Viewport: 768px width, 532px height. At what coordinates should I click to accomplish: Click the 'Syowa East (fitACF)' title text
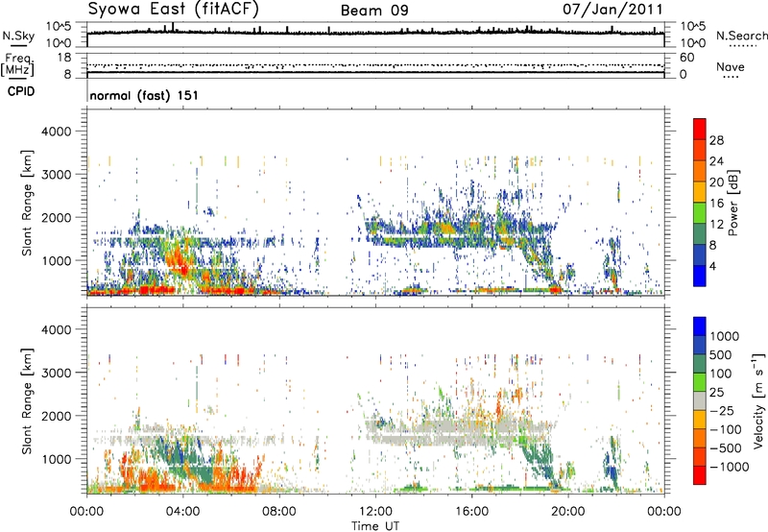pos(174,10)
